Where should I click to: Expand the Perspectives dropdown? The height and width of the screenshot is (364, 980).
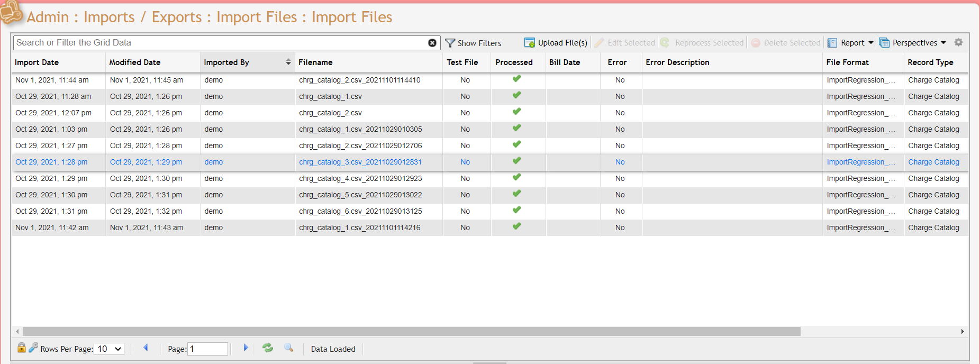coord(913,43)
